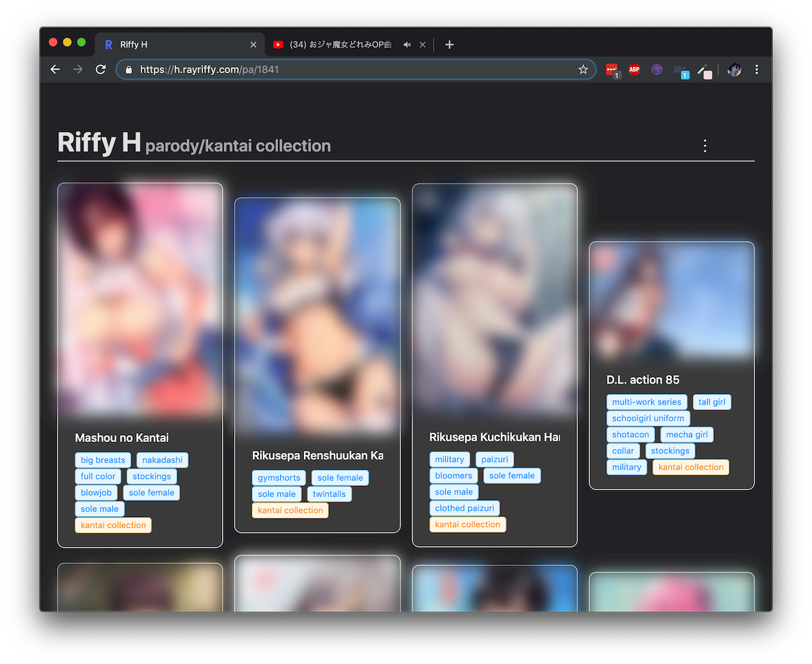Open the Rikusepa Kuchikukan title
The height and width of the screenshot is (664, 812).
pyautogui.click(x=495, y=437)
